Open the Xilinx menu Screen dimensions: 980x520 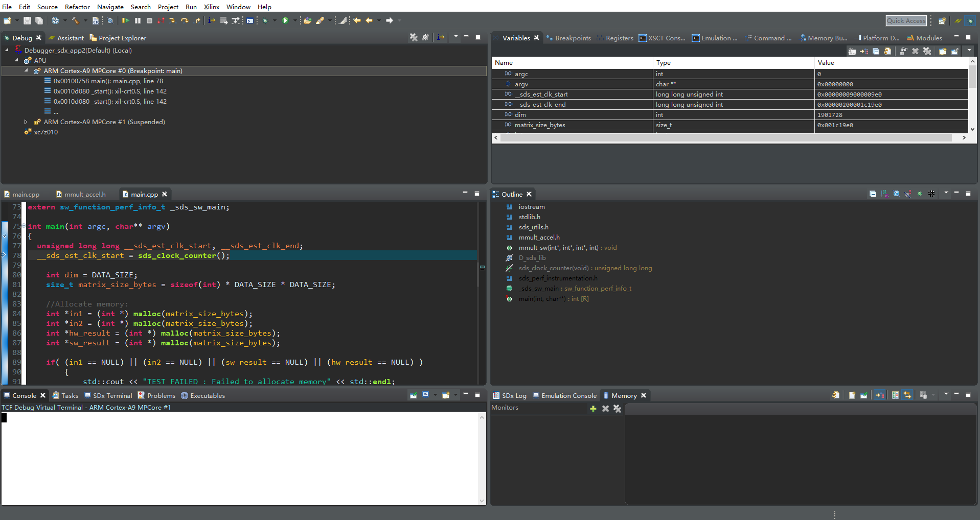211,7
